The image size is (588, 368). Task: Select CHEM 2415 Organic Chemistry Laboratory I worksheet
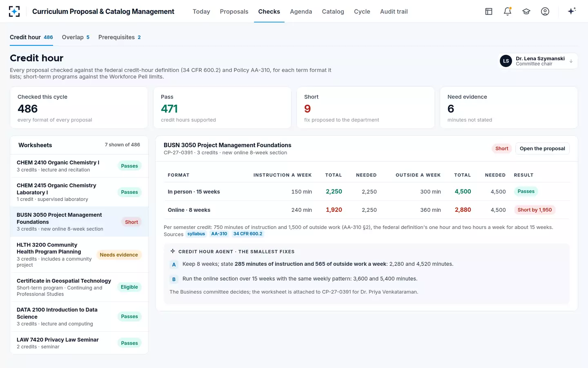point(79,192)
